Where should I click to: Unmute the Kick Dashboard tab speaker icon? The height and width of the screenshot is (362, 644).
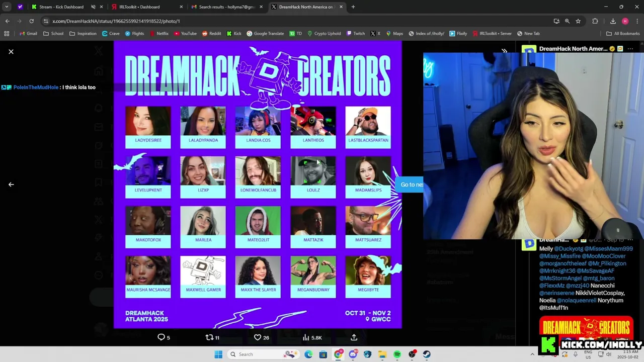93,7
